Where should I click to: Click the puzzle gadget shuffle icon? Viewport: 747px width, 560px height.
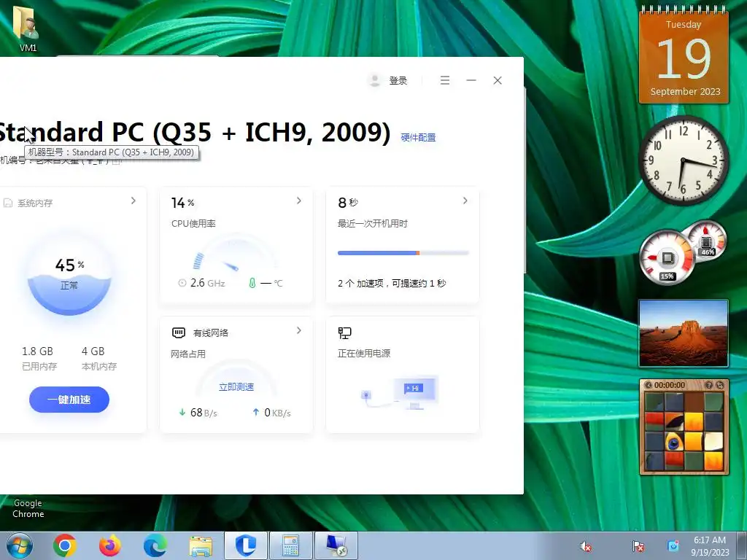(x=720, y=385)
